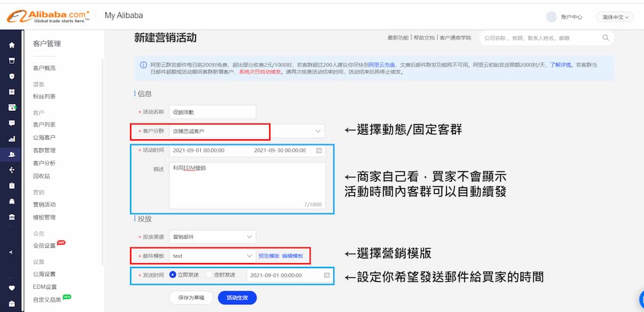Open calendar icon in 发送时间 field

(x=327, y=275)
